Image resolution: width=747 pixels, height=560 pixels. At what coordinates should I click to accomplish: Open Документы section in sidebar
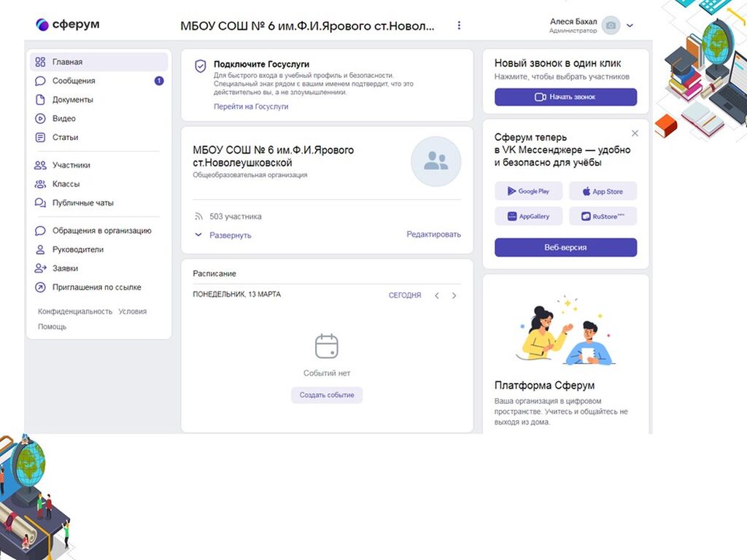pos(72,100)
